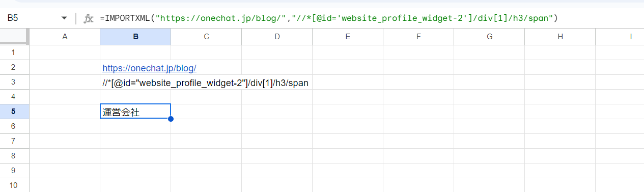Image resolution: width=644 pixels, height=192 pixels.
Task: Open the https://onecheck.jp/blog/ hyperlink in B2
Action: [149, 68]
